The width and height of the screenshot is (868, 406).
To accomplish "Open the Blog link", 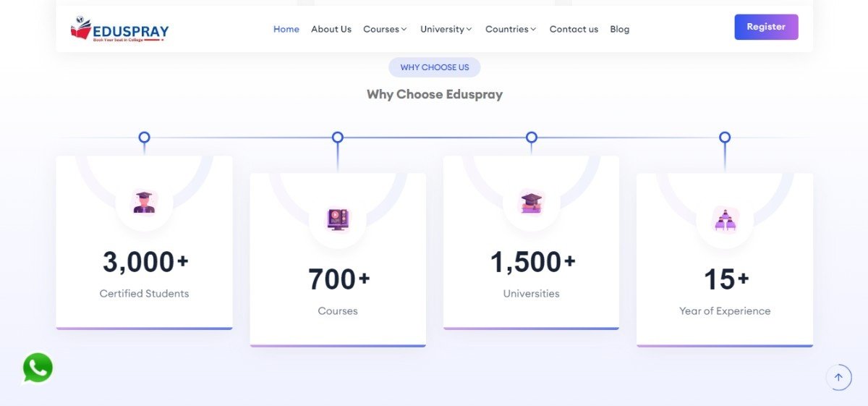I will 619,29.
